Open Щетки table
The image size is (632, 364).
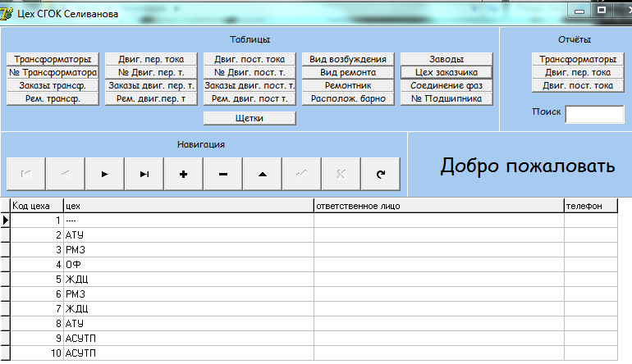250,118
